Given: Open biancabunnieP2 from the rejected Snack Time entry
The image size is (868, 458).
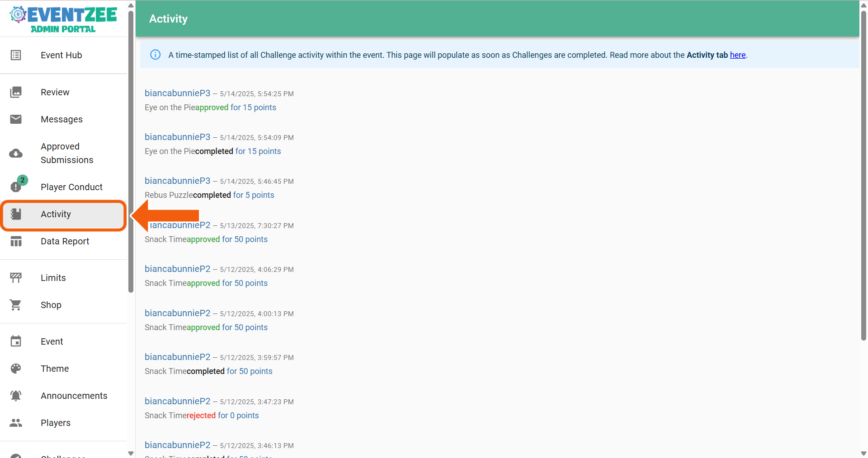Looking at the screenshot, I should [177, 401].
